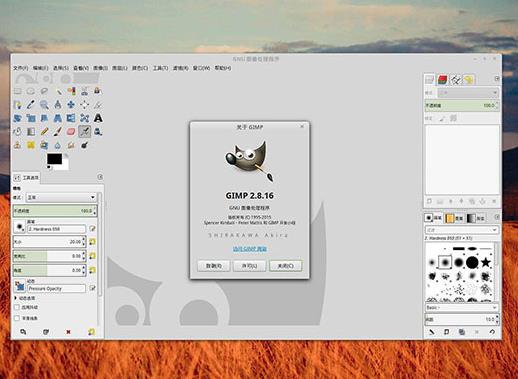Toggle the first checkbox under dynamics options
Screen dimensions: 518x379
pyautogui.click(x=17, y=307)
